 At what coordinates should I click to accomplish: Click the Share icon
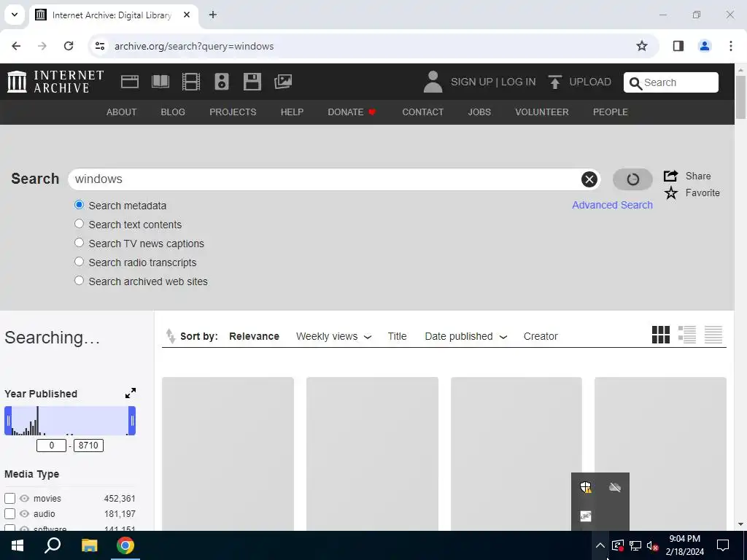(670, 176)
